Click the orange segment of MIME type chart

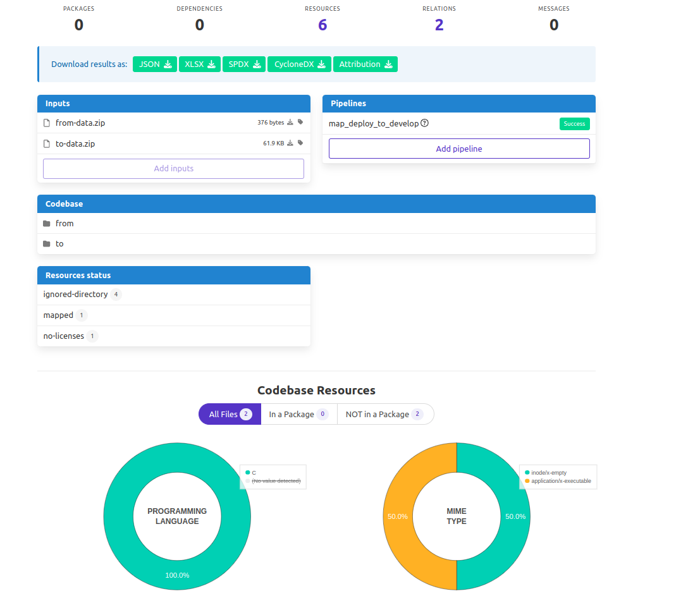coord(397,516)
